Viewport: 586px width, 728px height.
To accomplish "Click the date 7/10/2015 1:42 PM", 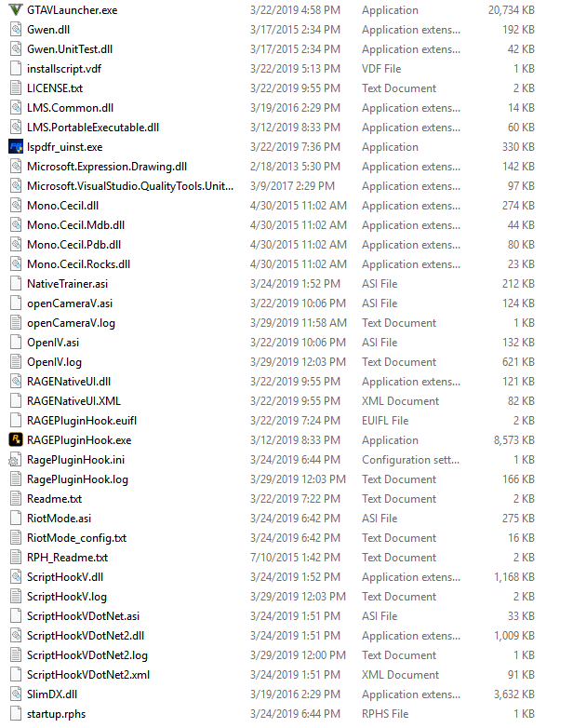I will pyautogui.click(x=295, y=557).
